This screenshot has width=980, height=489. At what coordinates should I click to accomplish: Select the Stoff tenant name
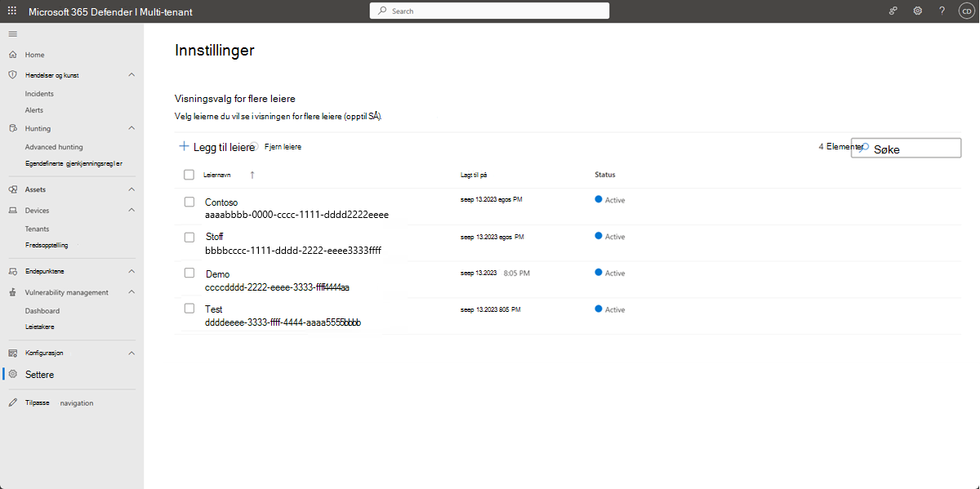214,237
